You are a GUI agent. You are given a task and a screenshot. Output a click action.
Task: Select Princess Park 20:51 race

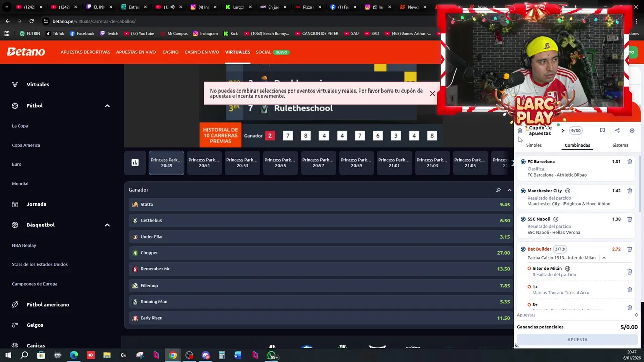tap(204, 163)
